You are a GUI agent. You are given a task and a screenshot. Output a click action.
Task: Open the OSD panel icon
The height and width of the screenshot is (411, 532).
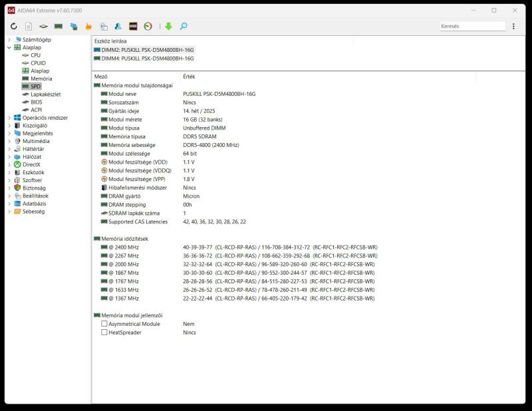click(133, 26)
